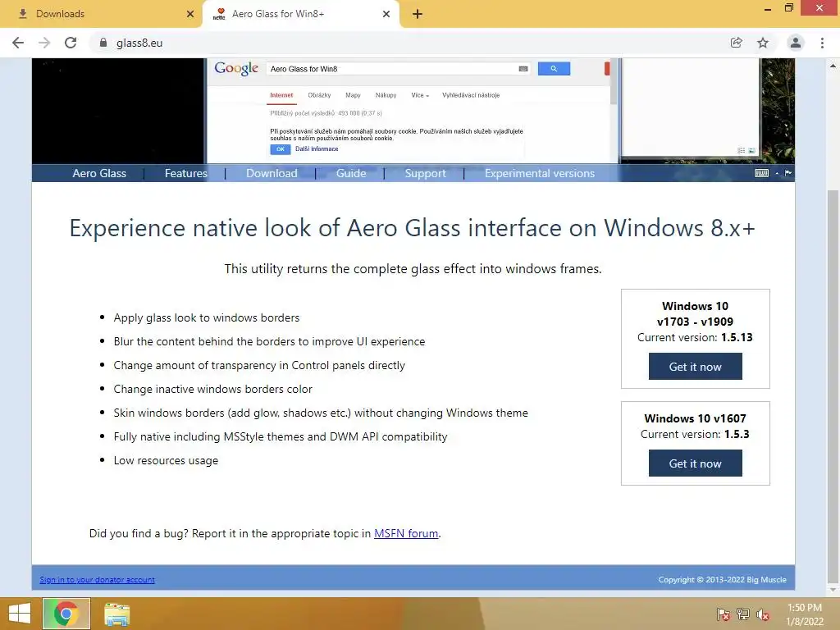Click 'Current version: 1.5.13' text
This screenshot has width=840, height=630.
[x=695, y=337]
